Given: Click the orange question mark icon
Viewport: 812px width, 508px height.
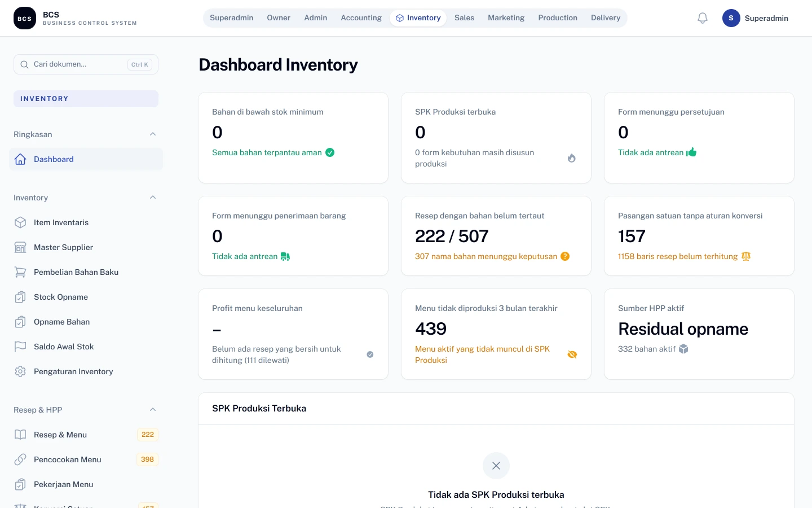Looking at the screenshot, I should tap(565, 256).
